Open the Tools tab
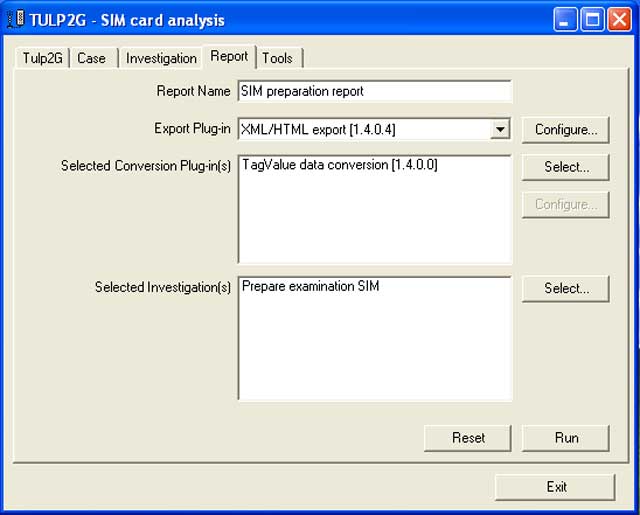The height and width of the screenshot is (515, 640). tap(278, 58)
